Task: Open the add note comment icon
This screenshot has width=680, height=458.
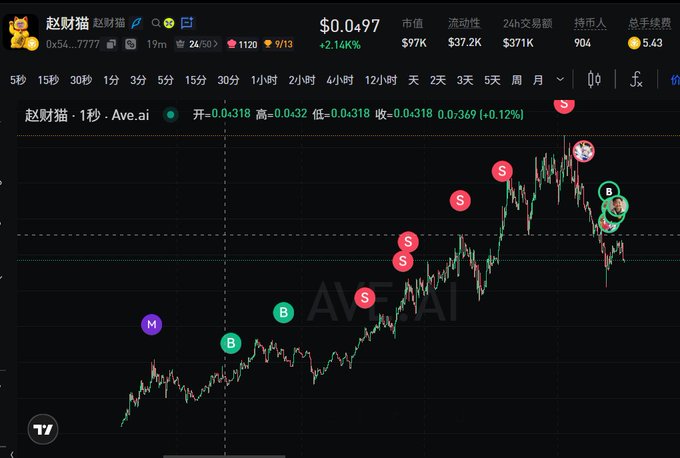Action: 187,23
